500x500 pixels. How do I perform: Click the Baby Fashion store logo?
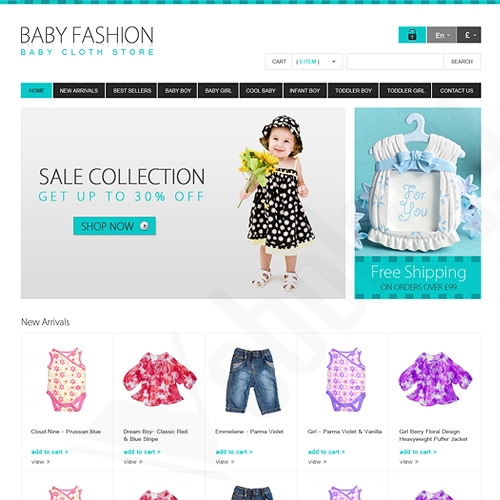(x=87, y=41)
